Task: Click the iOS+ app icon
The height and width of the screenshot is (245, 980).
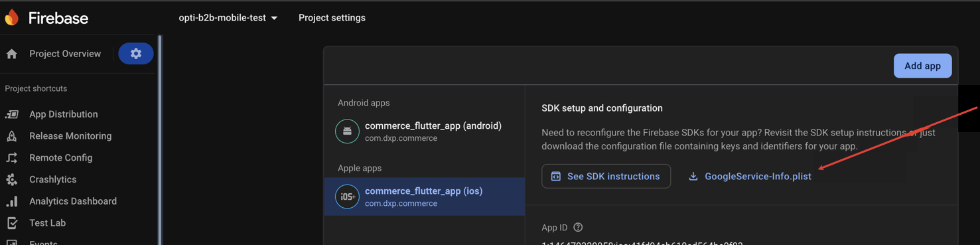Action: click(x=347, y=197)
